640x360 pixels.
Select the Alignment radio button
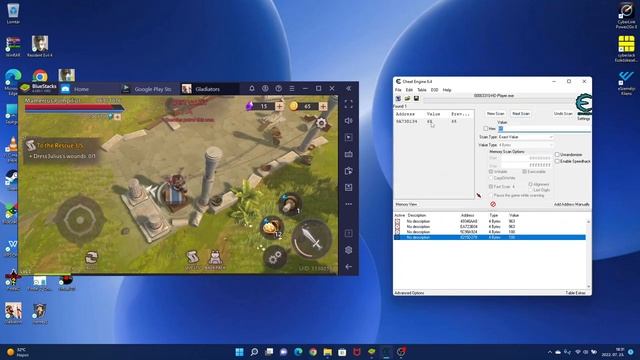click(531, 184)
